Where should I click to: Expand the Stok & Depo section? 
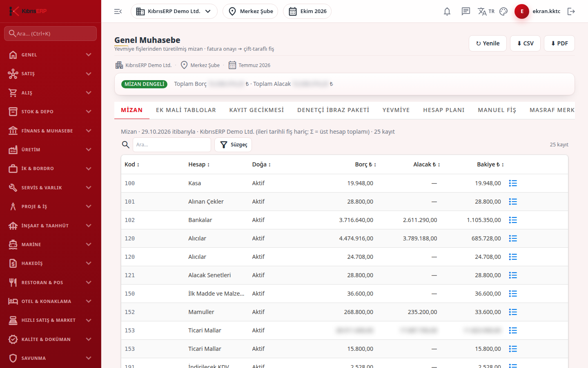[50, 112]
